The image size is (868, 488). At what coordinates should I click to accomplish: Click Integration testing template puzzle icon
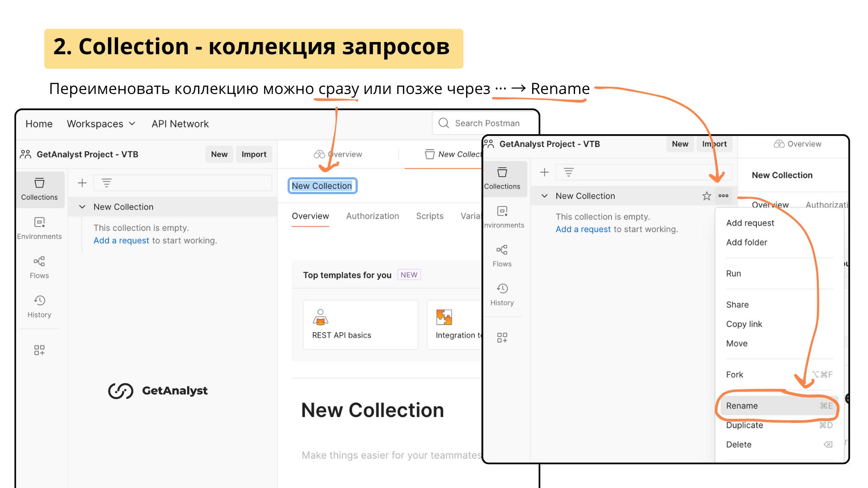click(444, 317)
